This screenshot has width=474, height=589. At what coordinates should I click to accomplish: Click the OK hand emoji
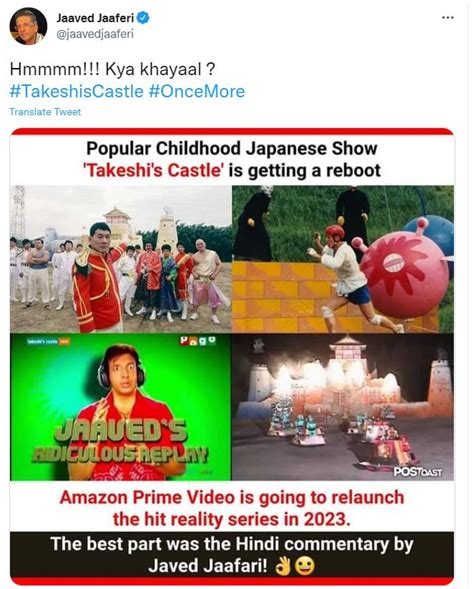coord(283,566)
